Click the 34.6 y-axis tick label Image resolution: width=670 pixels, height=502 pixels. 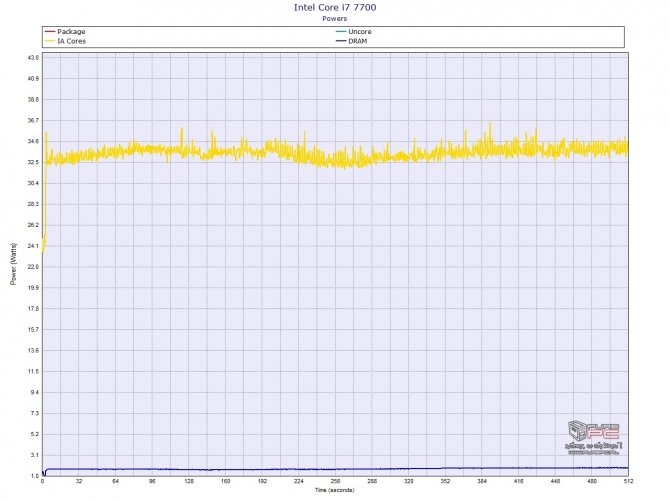tap(34, 141)
